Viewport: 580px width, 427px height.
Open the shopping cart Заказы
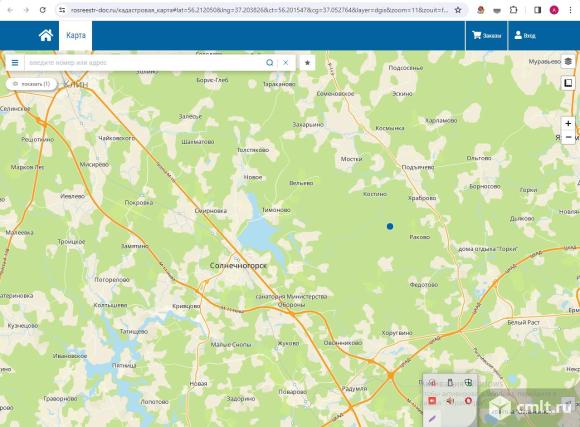click(486, 36)
